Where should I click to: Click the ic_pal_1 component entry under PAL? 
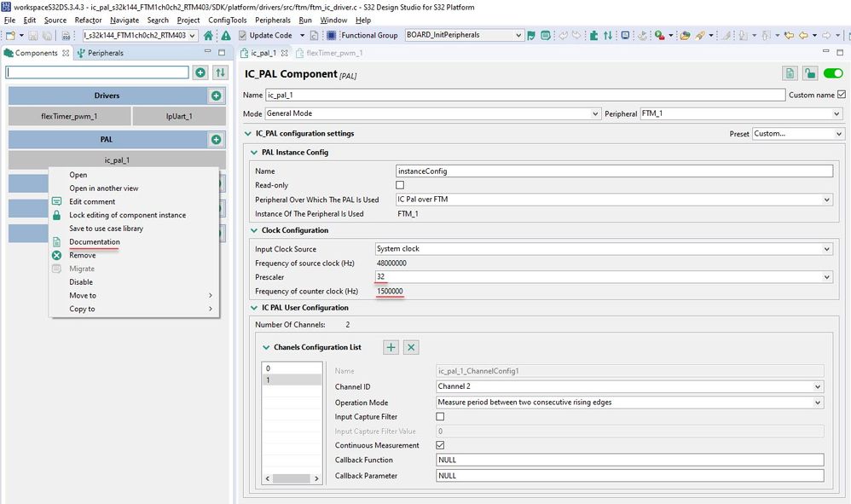coord(117,160)
